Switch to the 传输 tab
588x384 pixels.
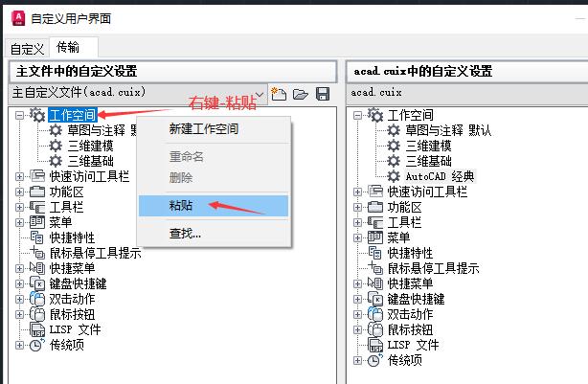[x=74, y=48]
